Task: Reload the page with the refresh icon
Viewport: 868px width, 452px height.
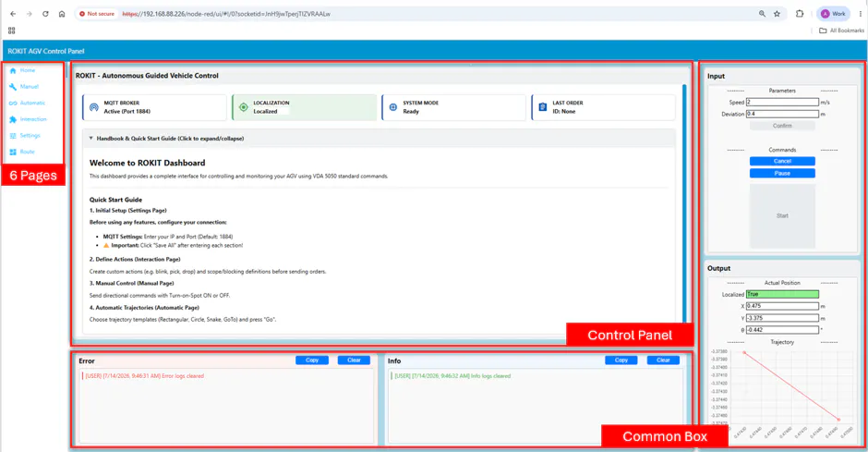Action: (x=45, y=14)
